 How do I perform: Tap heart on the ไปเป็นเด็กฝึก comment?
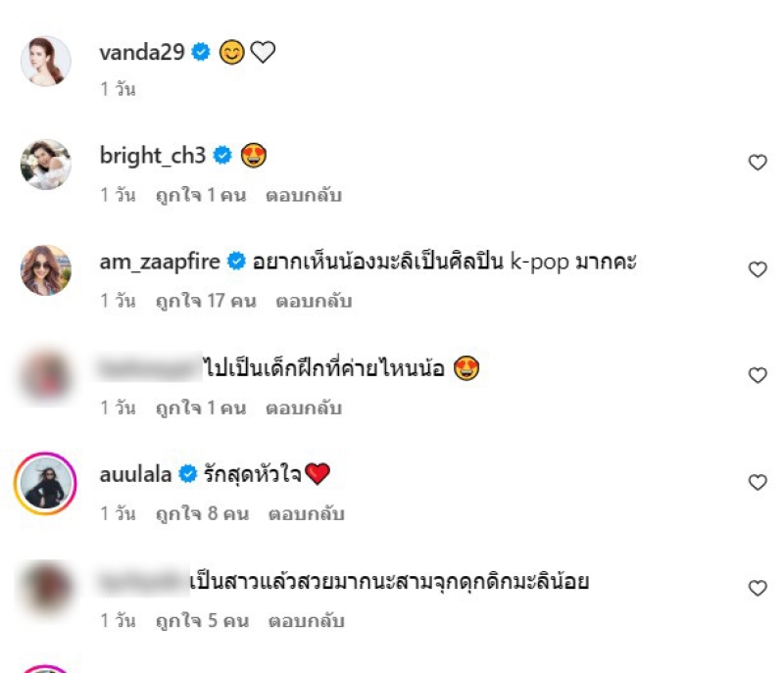pyautogui.click(x=758, y=375)
